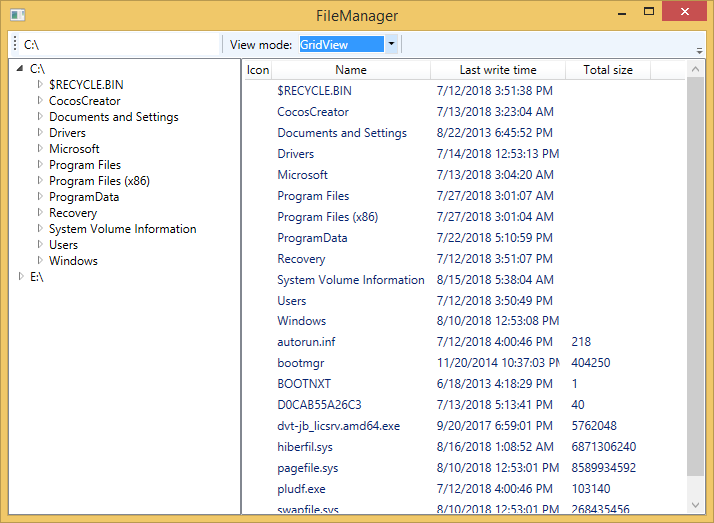Minimize the FileManager window
The image size is (714, 523).
(x=622, y=13)
